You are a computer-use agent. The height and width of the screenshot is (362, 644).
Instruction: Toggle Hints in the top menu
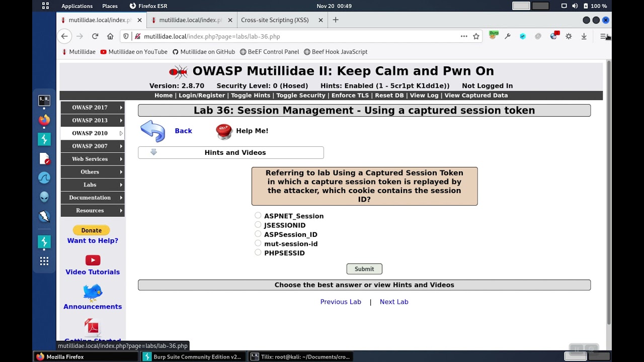point(251,96)
